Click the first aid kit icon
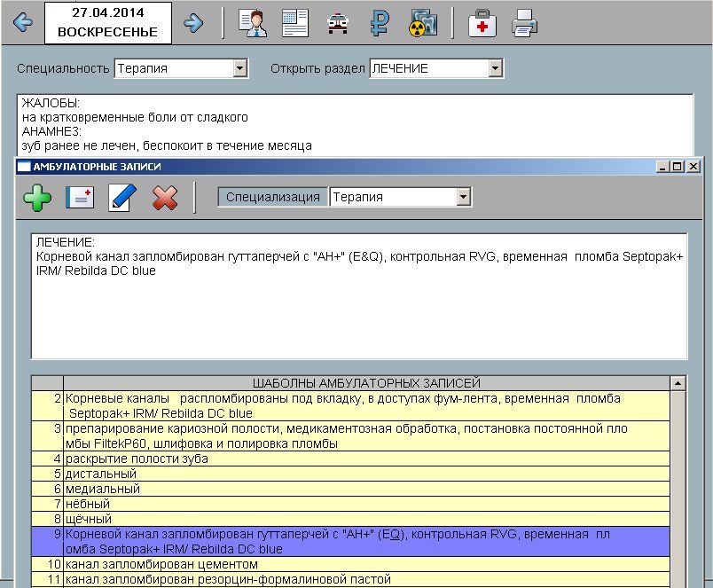 [482, 23]
